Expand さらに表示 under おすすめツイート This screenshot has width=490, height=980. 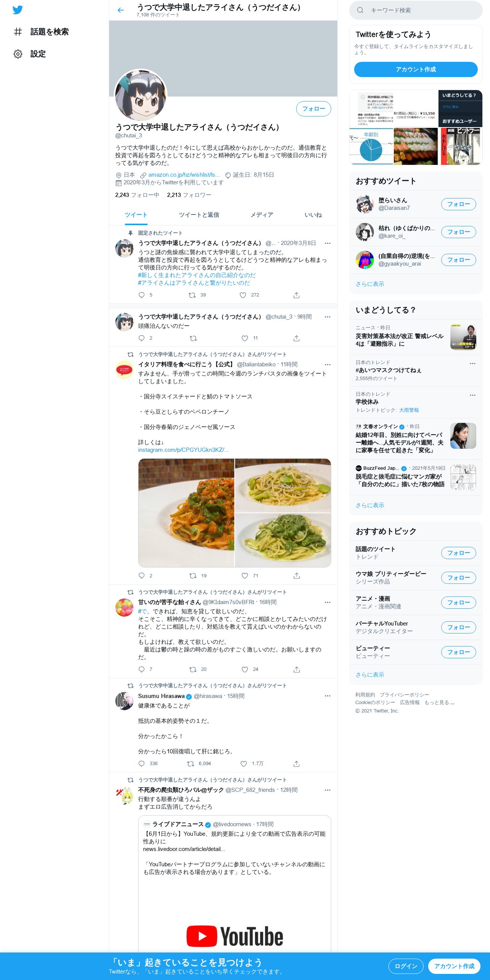pos(370,284)
